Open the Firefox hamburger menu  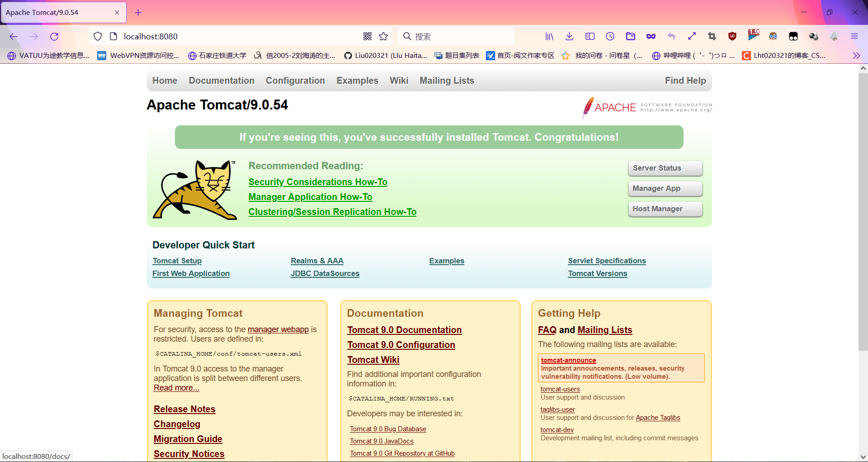coord(854,36)
